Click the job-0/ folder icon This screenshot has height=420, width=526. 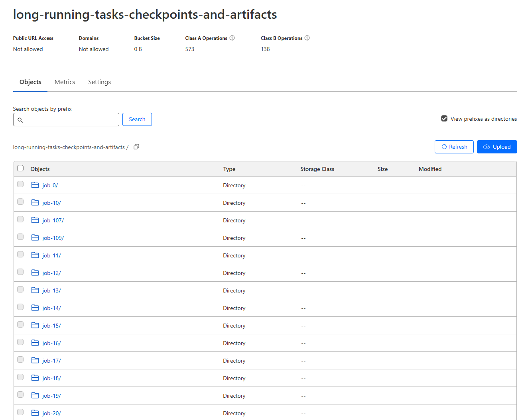(35, 185)
